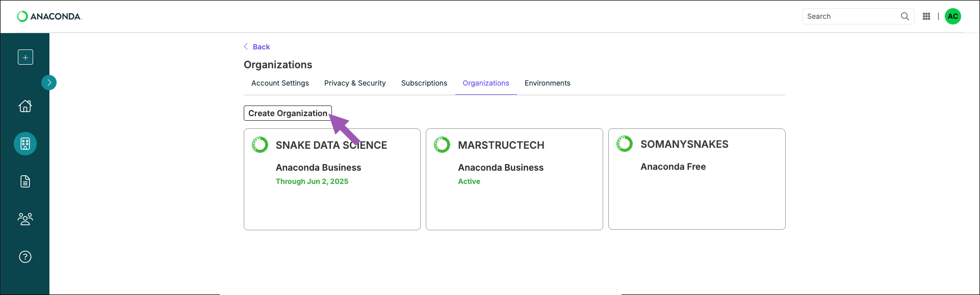Screen dimensions: 980x295
Task: Click 'Anaconda Business' under MARSTRUCTECH
Action: (501, 168)
